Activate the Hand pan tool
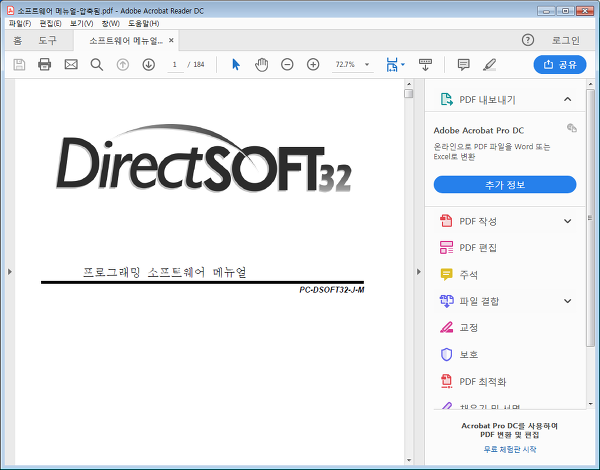This screenshot has width=600, height=470. pos(261,64)
